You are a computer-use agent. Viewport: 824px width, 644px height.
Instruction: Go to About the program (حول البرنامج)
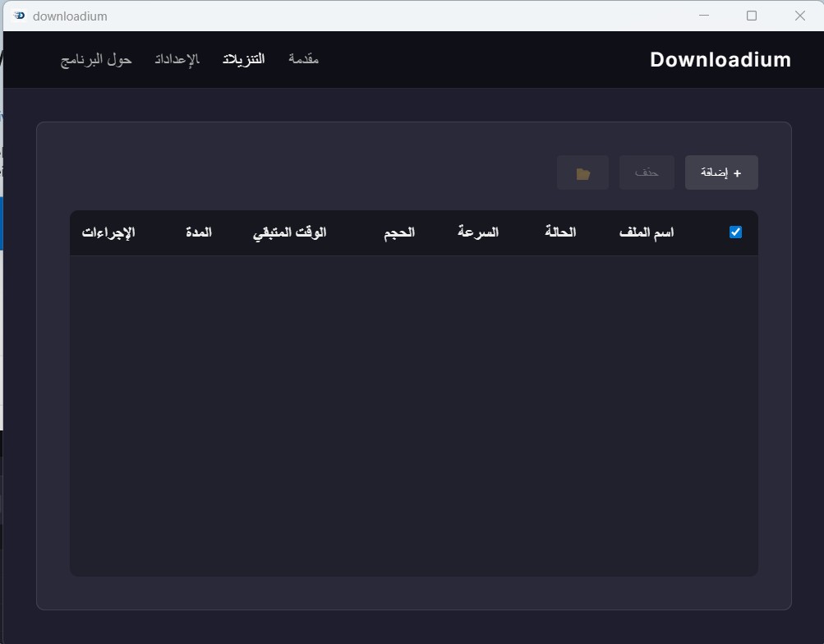pyautogui.click(x=96, y=59)
